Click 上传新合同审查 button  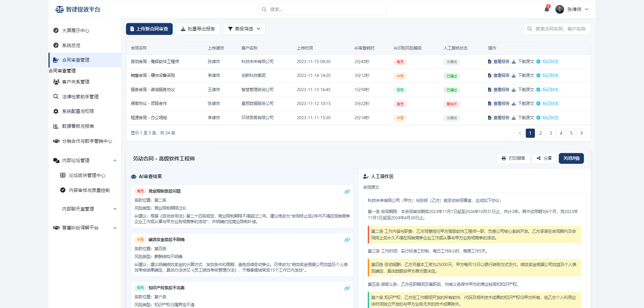click(149, 29)
